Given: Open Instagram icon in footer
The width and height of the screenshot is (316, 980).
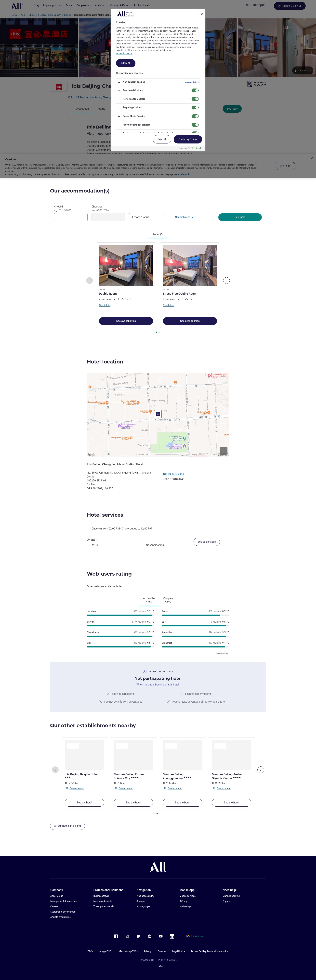Looking at the screenshot, I should coord(127,936).
